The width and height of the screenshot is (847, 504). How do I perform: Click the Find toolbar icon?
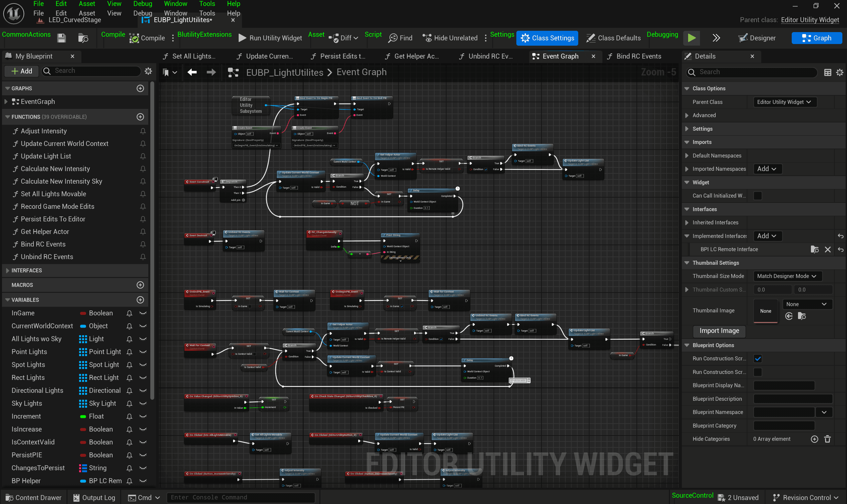pos(393,38)
